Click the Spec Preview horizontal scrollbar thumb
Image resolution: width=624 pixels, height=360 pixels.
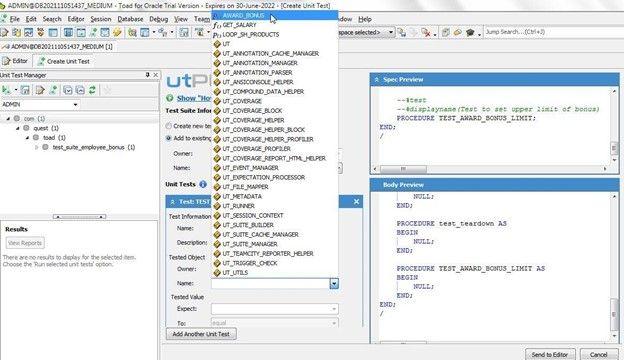(403, 169)
